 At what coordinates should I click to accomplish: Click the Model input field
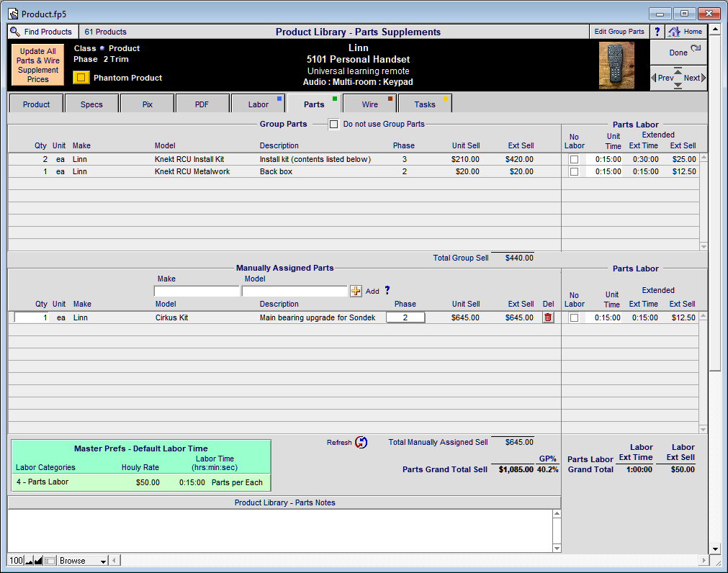click(x=295, y=291)
